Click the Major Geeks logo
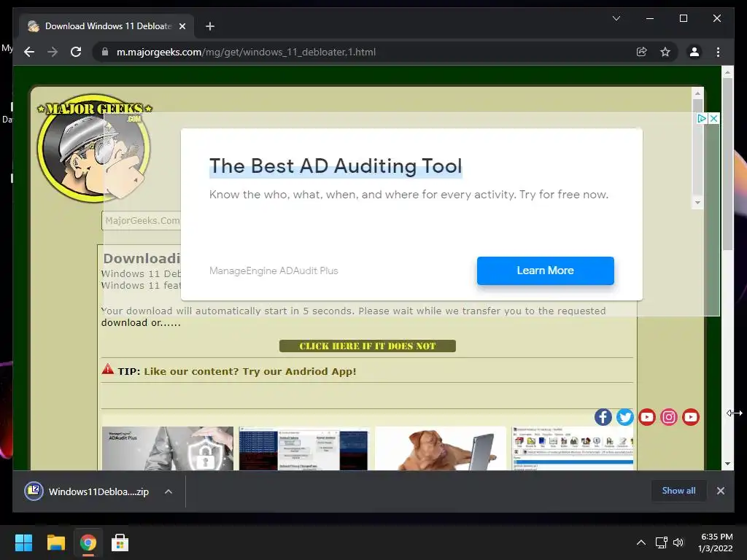 pos(94,147)
